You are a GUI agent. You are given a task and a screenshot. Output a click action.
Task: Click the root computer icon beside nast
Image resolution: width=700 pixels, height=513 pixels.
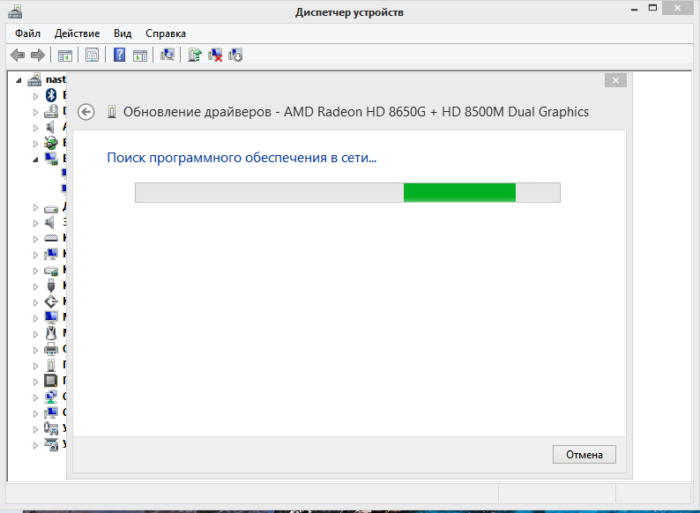[34, 79]
